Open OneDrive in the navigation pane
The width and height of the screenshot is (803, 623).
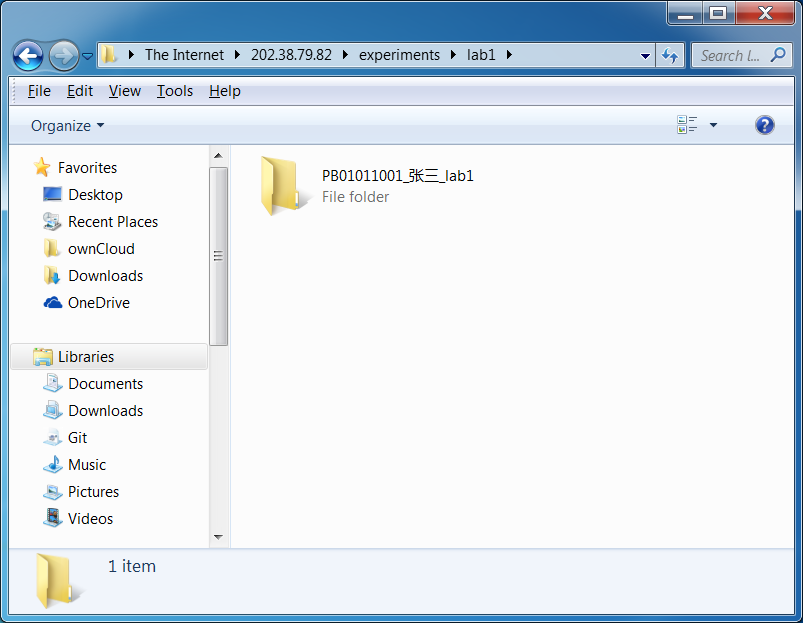click(99, 303)
